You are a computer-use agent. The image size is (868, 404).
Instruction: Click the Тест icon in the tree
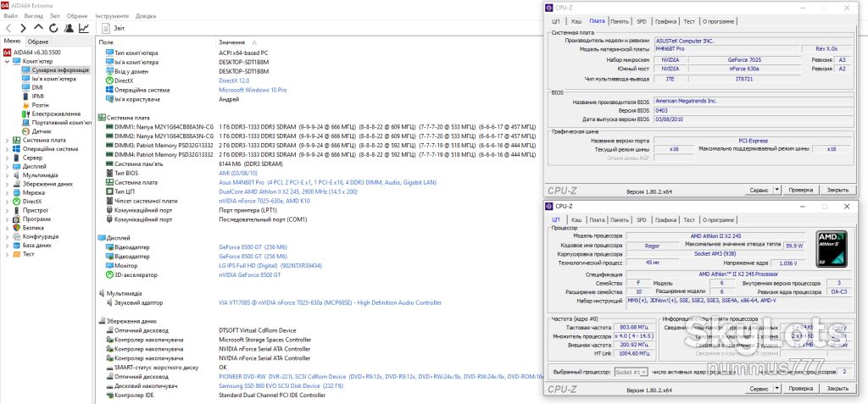(17, 254)
